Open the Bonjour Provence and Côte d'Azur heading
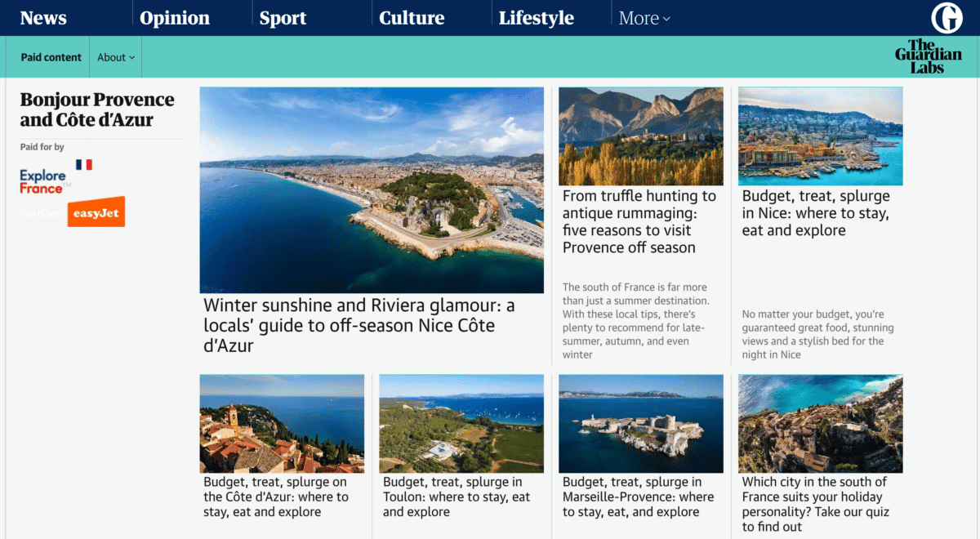Image resolution: width=980 pixels, height=539 pixels. 97,109
